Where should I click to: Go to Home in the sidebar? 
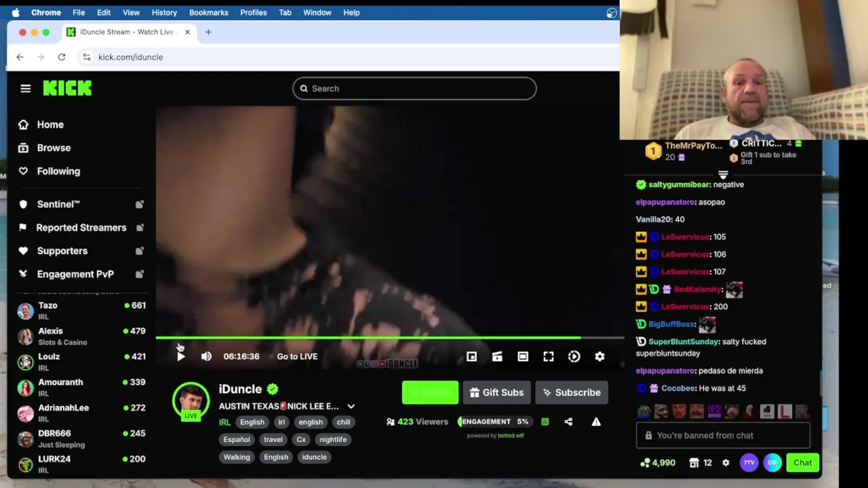pos(50,125)
